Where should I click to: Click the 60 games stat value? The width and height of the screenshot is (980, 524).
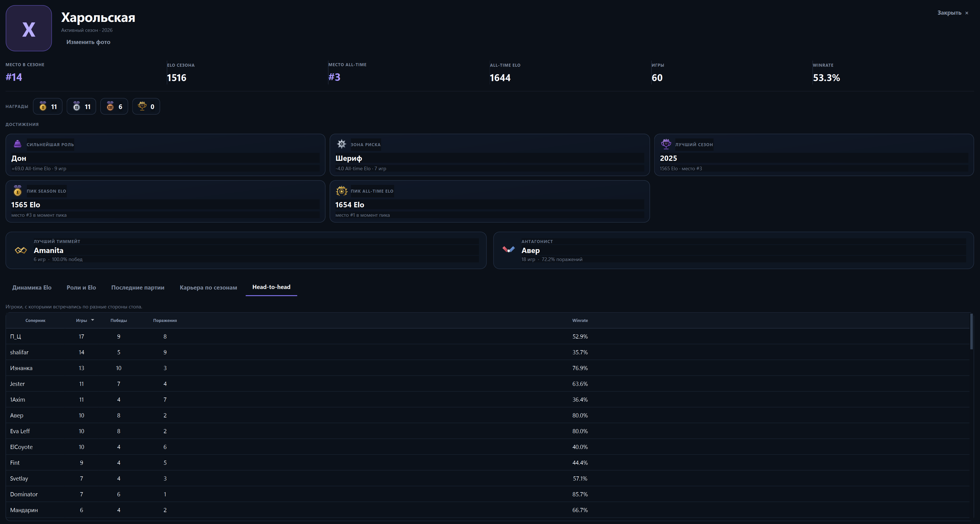tap(657, 78)
